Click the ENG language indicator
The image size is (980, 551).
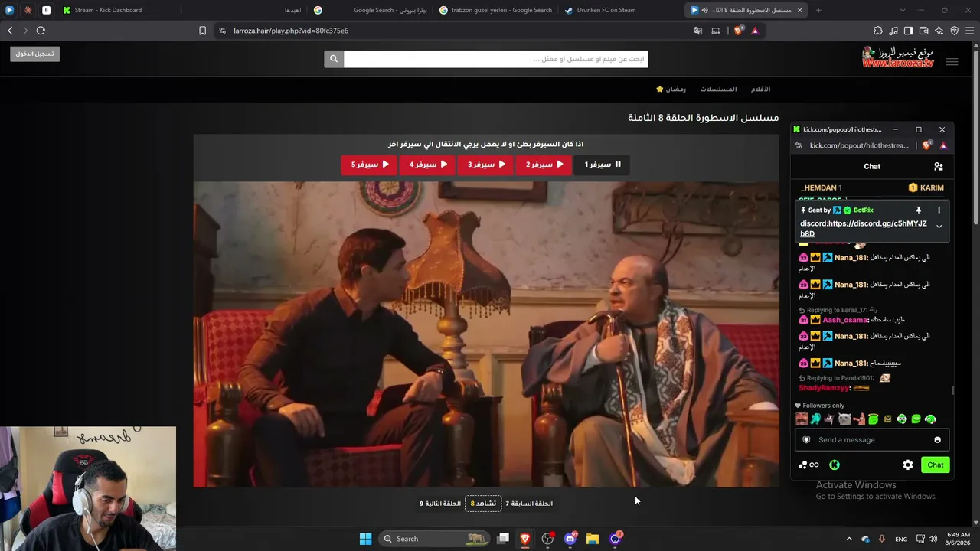pos(901,539)
